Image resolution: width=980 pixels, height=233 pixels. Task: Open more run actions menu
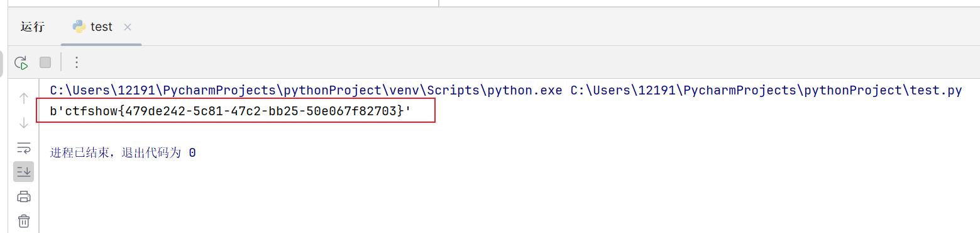(x=77, y=62)
